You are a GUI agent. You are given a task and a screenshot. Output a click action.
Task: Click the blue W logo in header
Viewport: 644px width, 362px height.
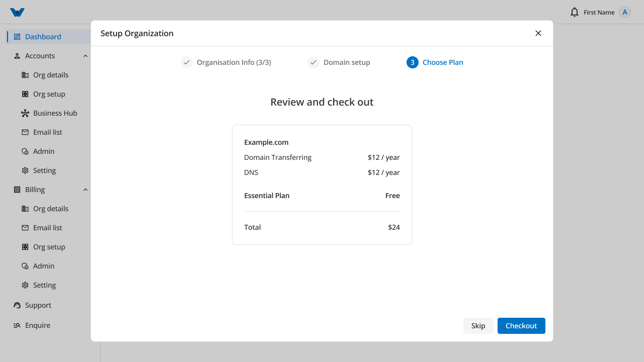point(17,12)
